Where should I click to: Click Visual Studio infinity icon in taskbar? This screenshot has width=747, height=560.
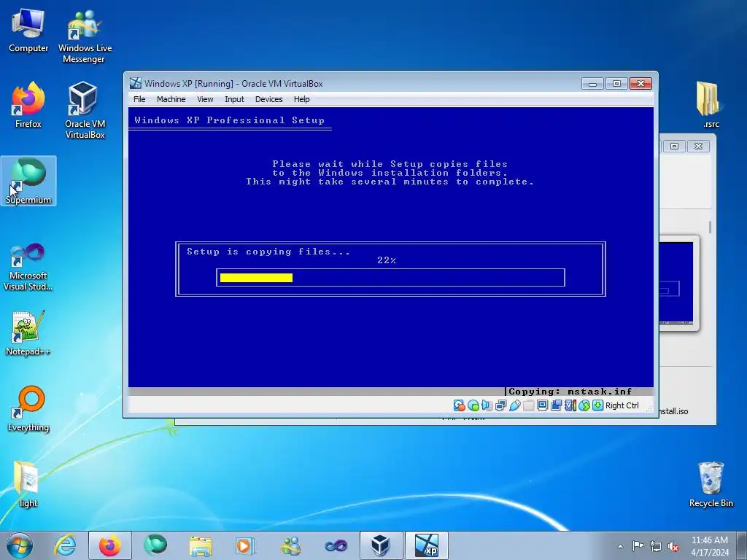(x=336, y=545)
